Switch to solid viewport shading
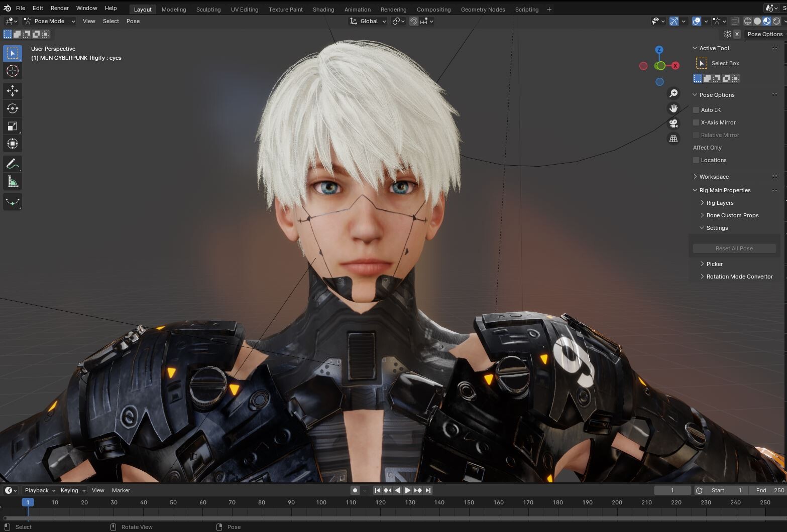Viewport: 787px width, 532px height. point(757,21)
